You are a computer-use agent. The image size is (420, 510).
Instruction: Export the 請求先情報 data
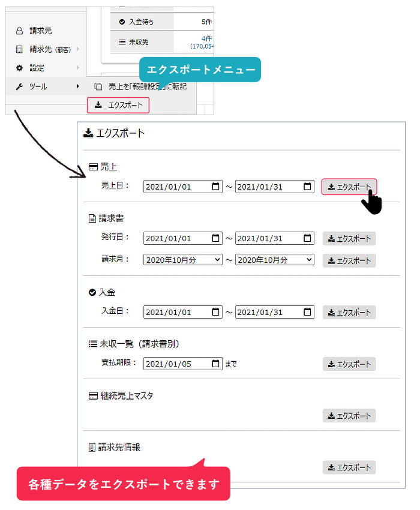pos(349,467)
